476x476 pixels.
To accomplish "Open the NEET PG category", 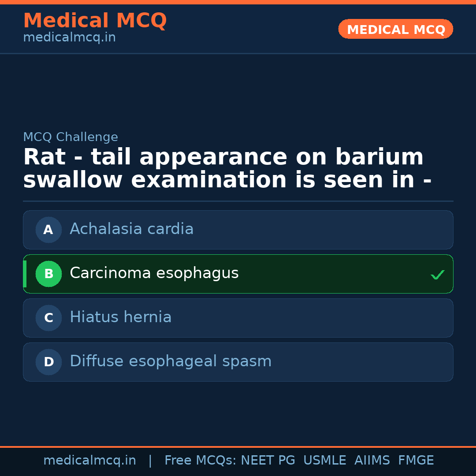I will click(268, 460).
